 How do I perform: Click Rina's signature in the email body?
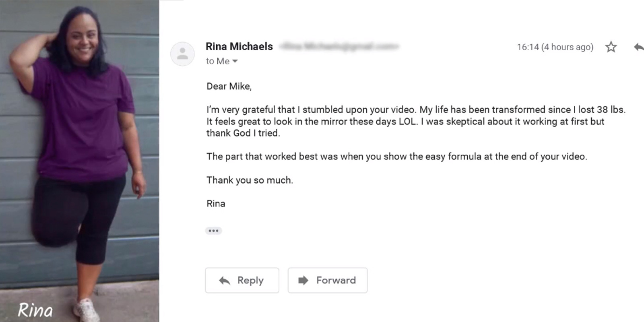click(x=215, y=204)
